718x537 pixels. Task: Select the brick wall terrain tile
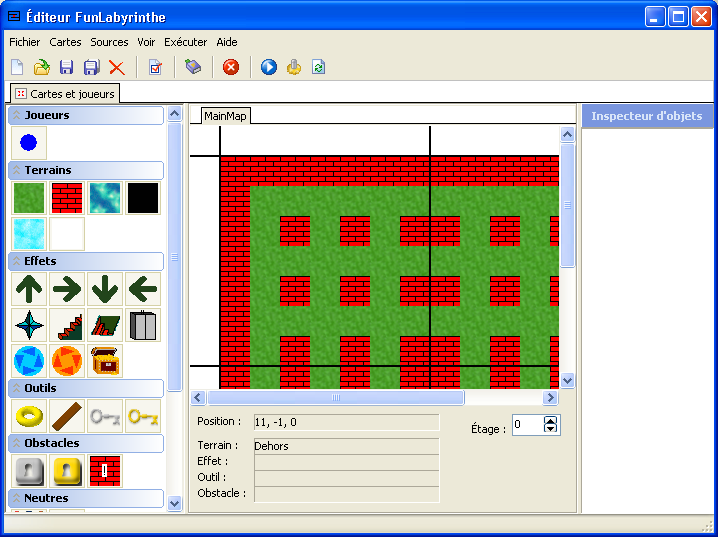pos(67,198)
